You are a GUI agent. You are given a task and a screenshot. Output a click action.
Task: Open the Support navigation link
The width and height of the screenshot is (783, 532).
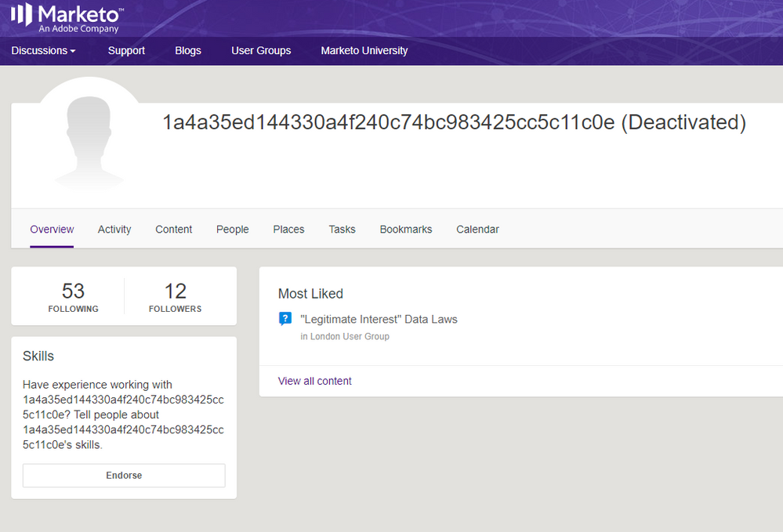(126, 50)
